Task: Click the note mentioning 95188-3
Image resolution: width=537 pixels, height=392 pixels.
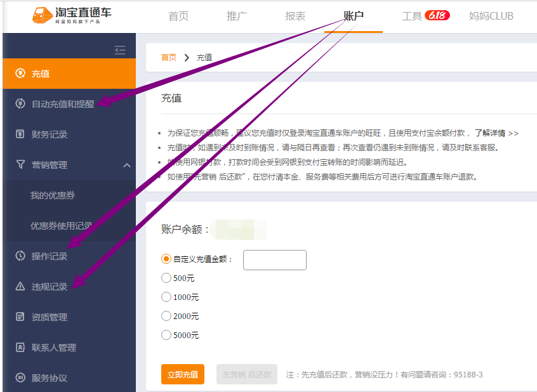Action: pos(384,375)
